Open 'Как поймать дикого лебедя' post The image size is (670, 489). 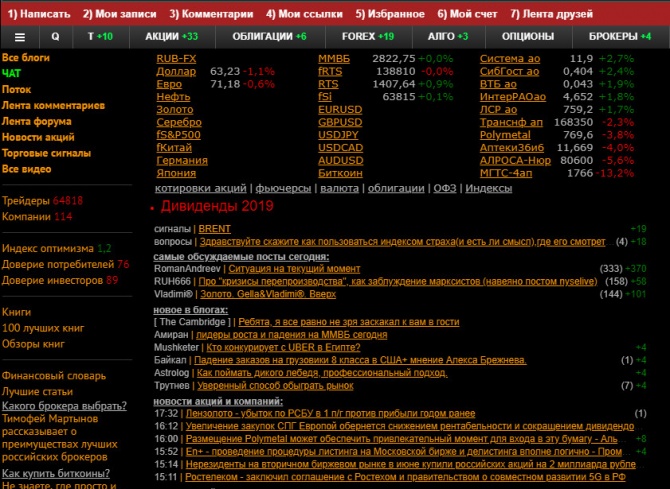322,373
